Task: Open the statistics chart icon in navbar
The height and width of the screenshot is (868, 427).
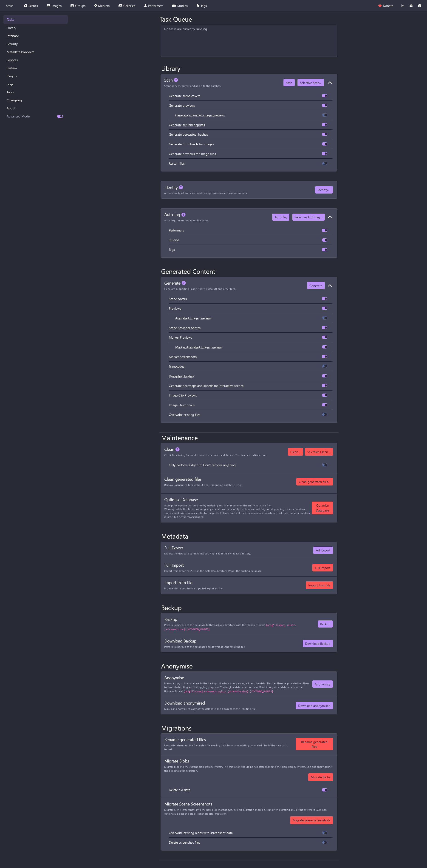Action: (x=402, y=6)
